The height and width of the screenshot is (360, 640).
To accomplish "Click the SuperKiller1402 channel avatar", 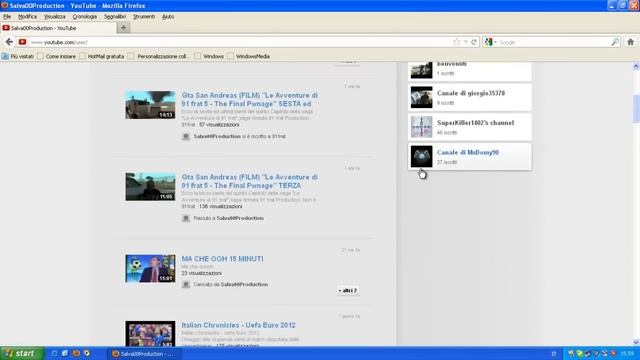I will 421,127.
